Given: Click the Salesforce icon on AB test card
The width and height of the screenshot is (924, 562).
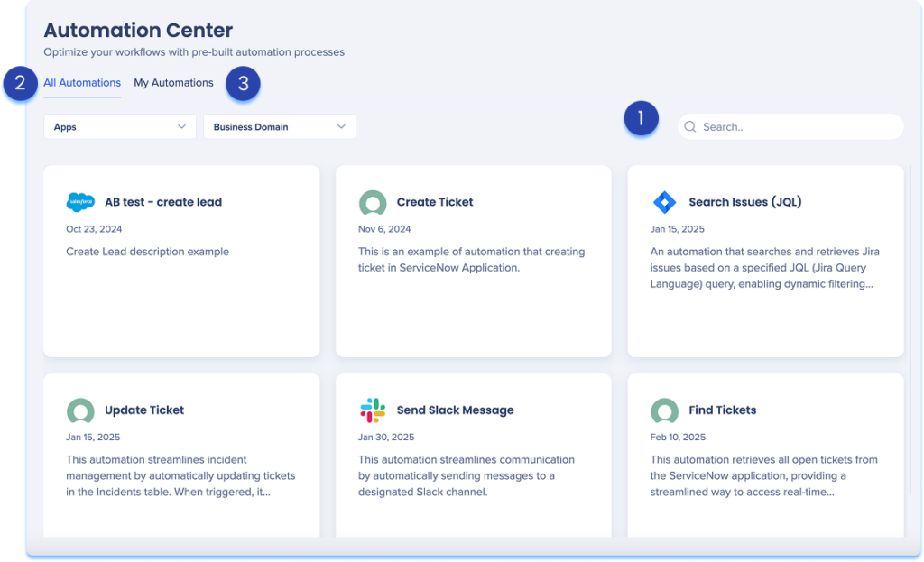Looking at the screenshot, I should [80, 202].
